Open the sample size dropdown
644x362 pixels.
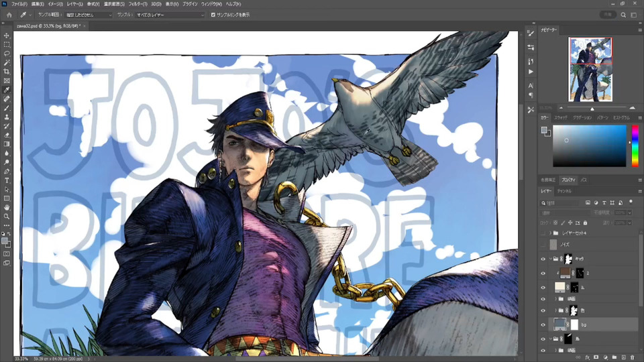89,15
